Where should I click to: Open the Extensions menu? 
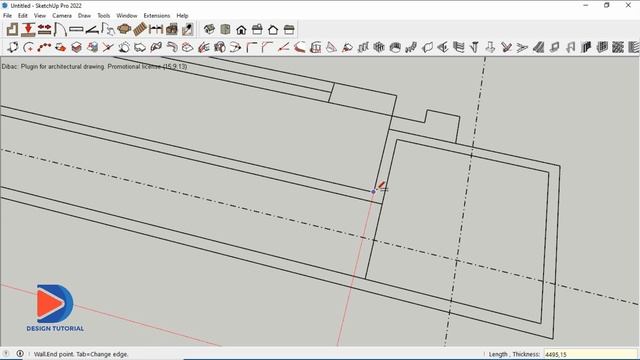tap(156, 16)
